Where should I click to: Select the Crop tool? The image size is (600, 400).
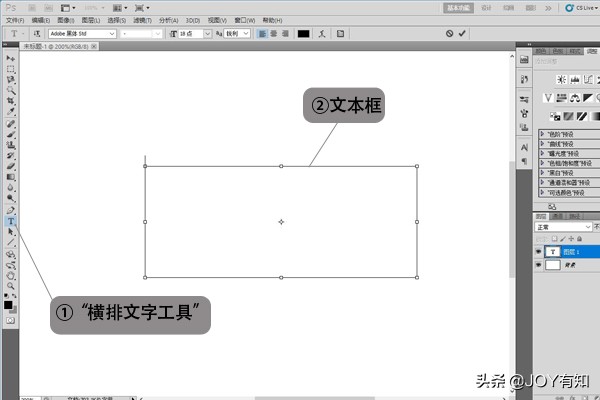[10, 101]
